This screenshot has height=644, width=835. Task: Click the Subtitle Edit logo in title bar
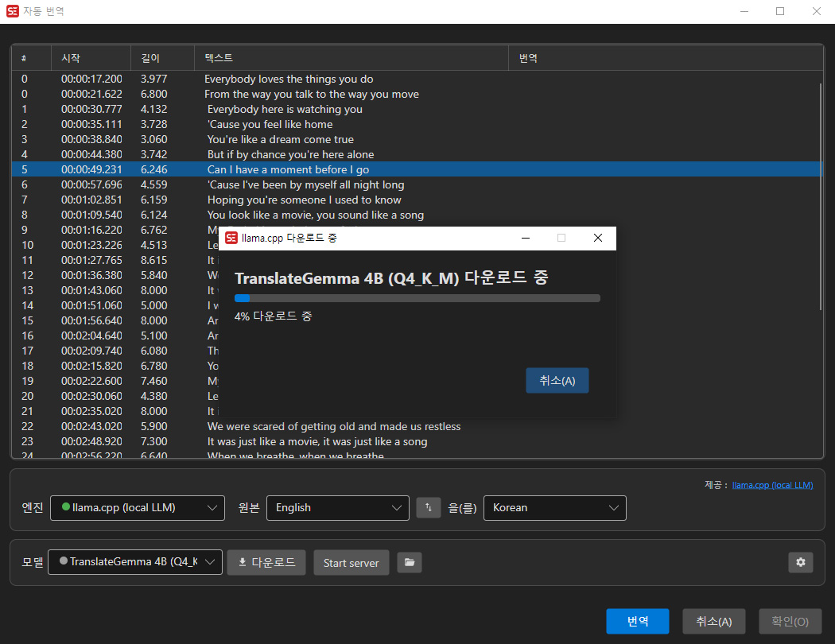point(12,11)
